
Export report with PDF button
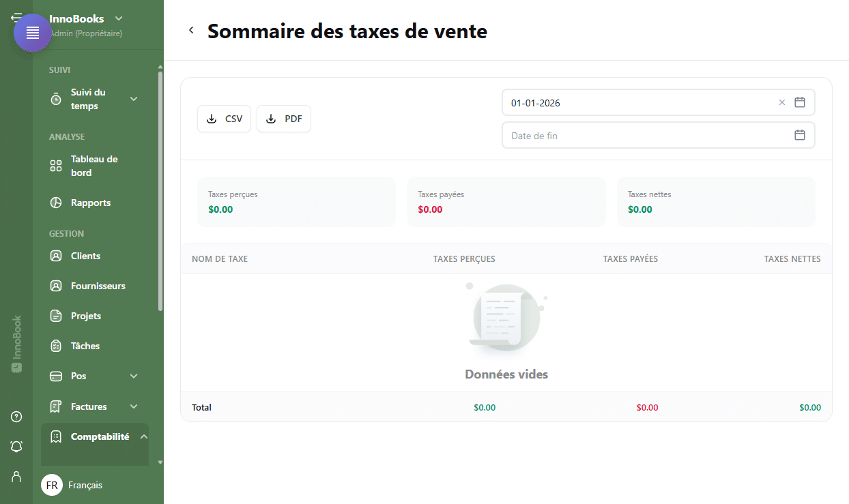pyautogui.click(x=284, y=119)
